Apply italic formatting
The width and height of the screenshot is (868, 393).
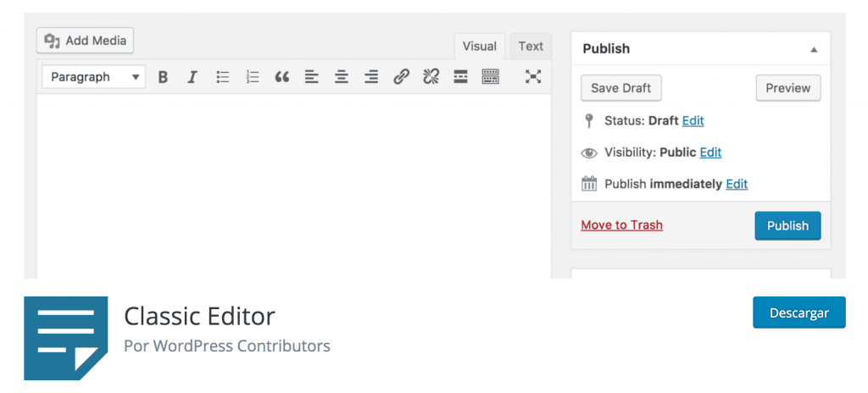(192, 77)
